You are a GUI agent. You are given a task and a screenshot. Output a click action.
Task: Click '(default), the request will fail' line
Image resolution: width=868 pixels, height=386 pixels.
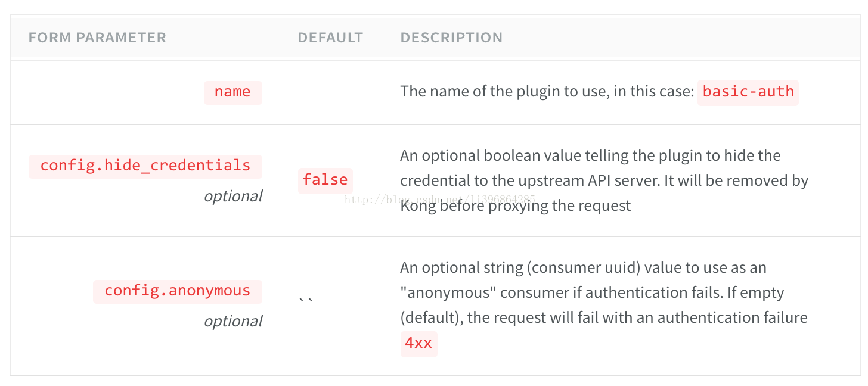coord(604,318)
